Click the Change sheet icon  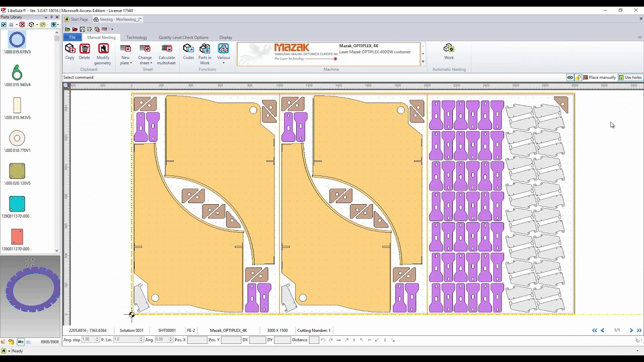point(145,49)
